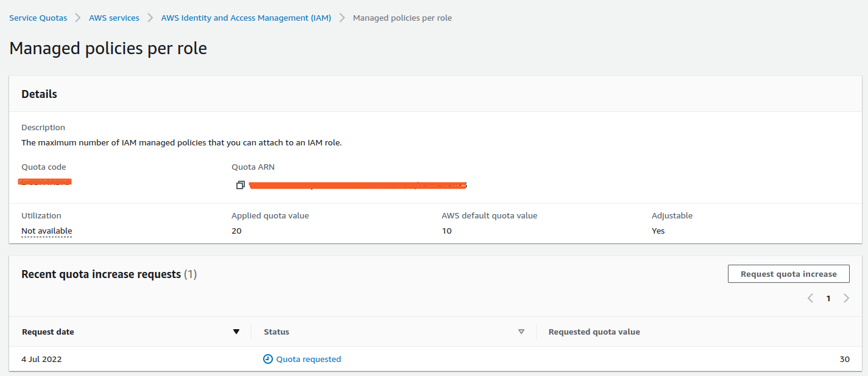The height and width of the screenshot is (376, 868).
Task: Select the 4 Jul 2022 request date cell
Action: (x=41, y=359)
